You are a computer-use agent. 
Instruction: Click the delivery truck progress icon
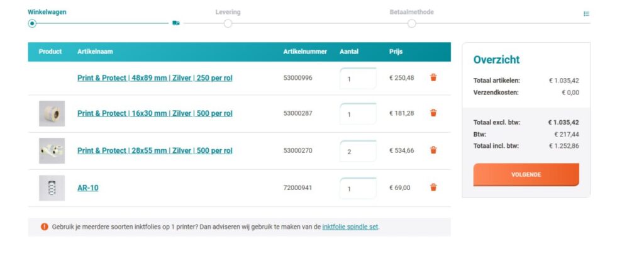(x=176, y=23)
